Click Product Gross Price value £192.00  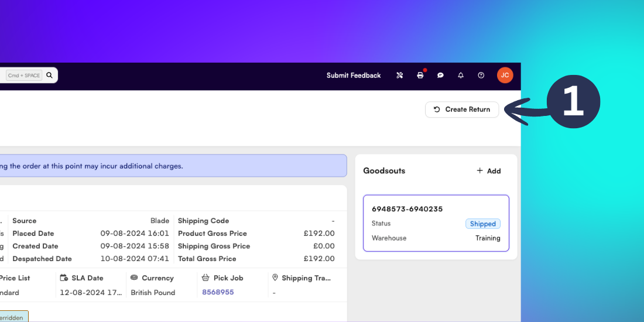pos(319,234)
